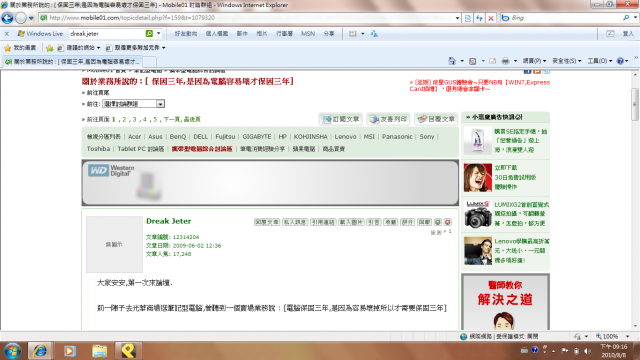
Task: Click the Read Mail envelope icon
Action: point(493,61)
